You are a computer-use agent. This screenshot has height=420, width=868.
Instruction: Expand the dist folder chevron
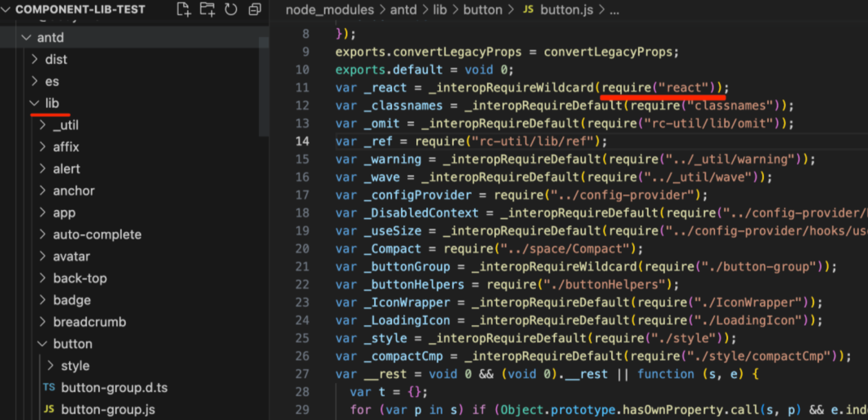point(35,59)
